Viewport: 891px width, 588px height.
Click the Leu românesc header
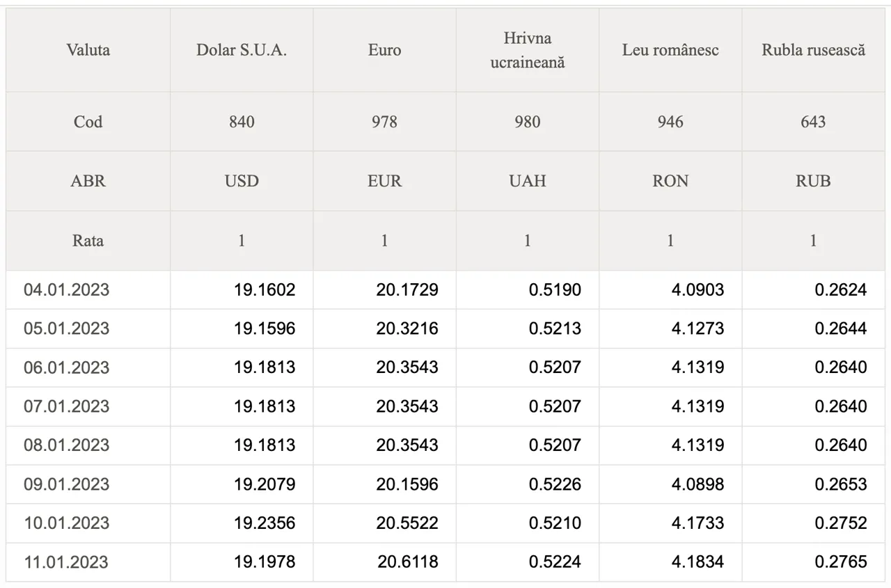(670, 50)
